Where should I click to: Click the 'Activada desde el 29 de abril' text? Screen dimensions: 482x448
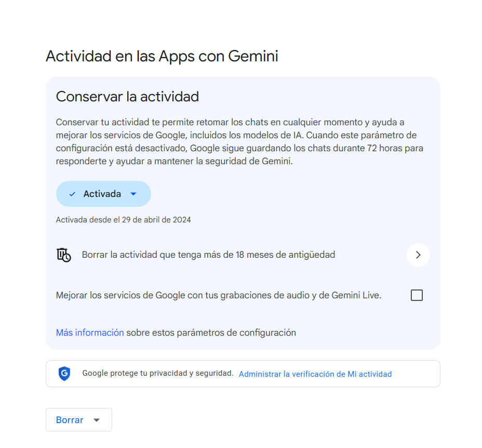click(123, 220)
